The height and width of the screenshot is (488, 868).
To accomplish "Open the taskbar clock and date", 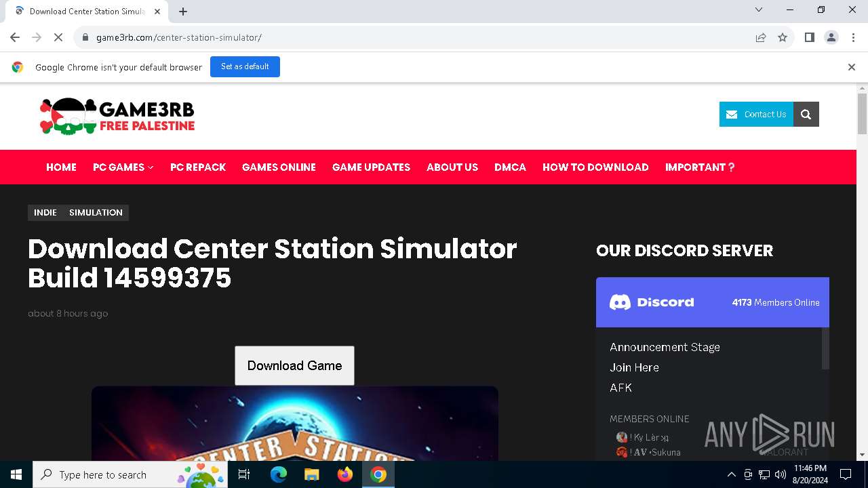I will tap(810, 474).
